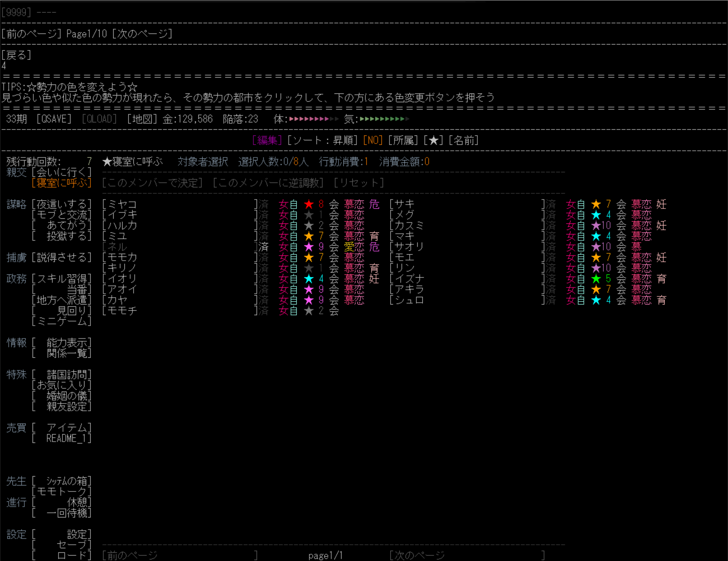Select character カスミ
Viewport: 728px width, 561px height.
(x=467, y=225)
